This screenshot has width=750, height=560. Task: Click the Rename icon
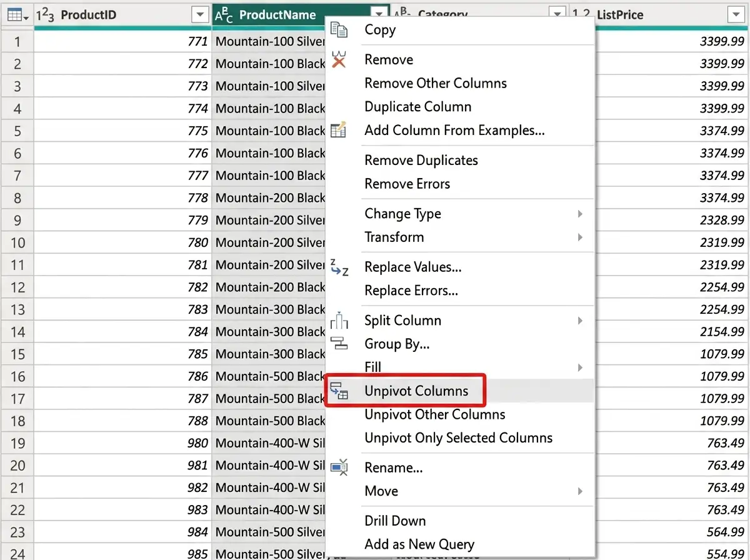click(339, 467)
